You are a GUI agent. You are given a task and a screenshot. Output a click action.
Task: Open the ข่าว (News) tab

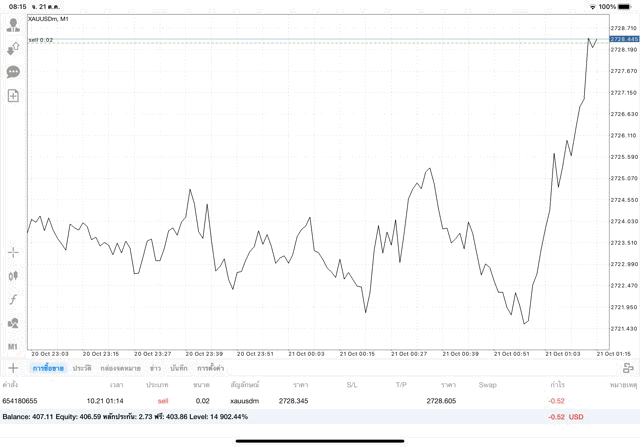click(x=155, y=369)
